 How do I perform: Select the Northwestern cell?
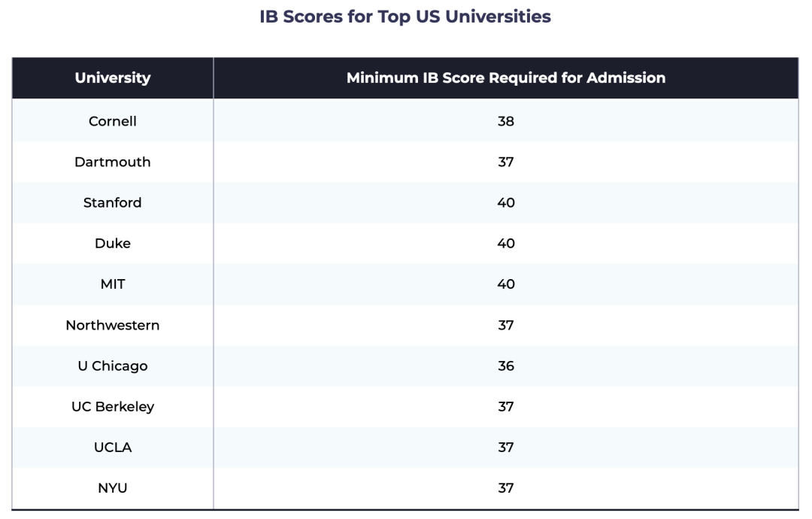(x=112, y=325)
